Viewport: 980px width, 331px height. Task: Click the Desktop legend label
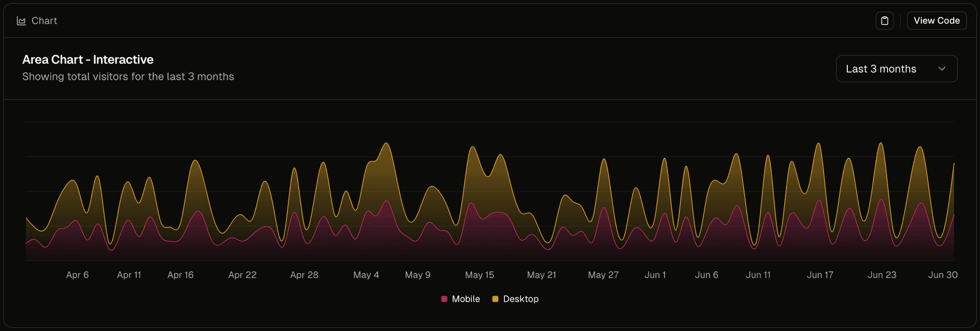pyautogui.click(x=521, y=299)
